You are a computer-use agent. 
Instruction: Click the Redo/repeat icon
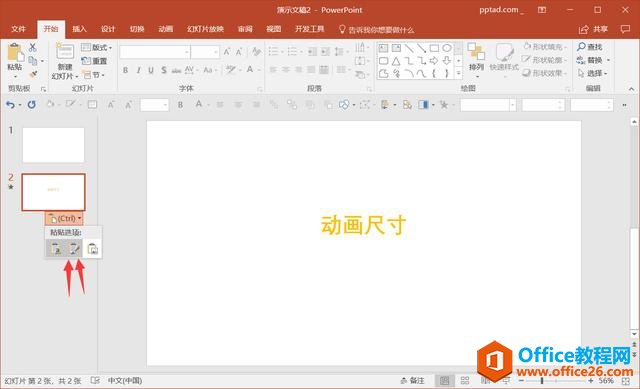pos(31,105)
